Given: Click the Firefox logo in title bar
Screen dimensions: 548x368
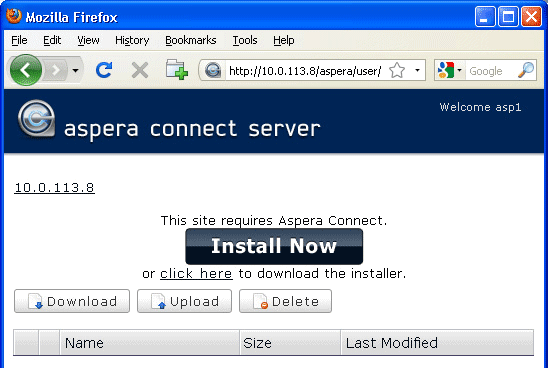Looking at the screenshot, I should [14, 16].
